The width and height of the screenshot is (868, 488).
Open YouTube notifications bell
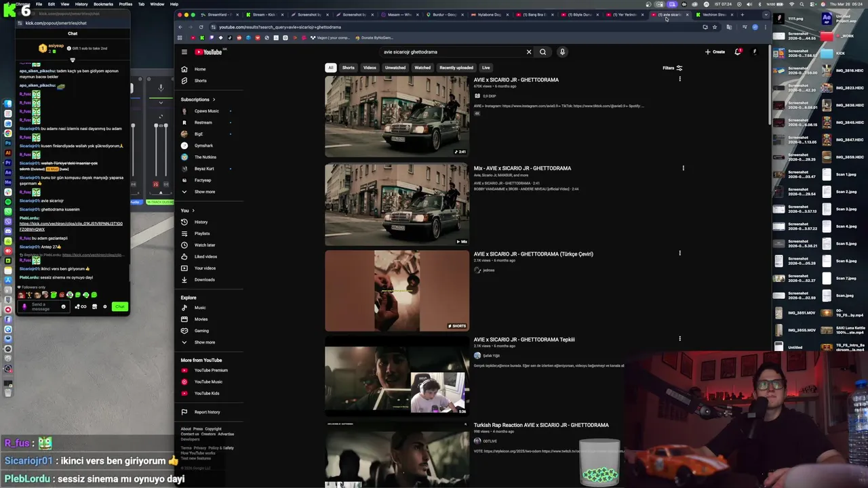point(737,52)
